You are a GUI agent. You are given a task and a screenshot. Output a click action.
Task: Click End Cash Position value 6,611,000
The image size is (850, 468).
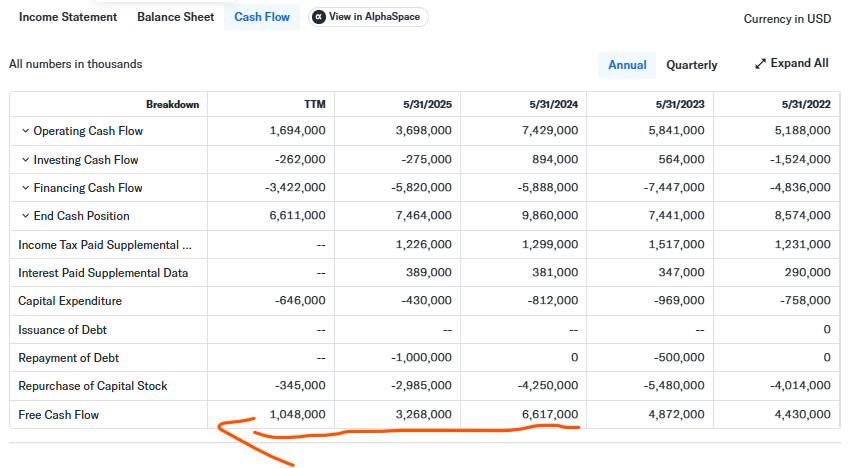coord(298,216)
